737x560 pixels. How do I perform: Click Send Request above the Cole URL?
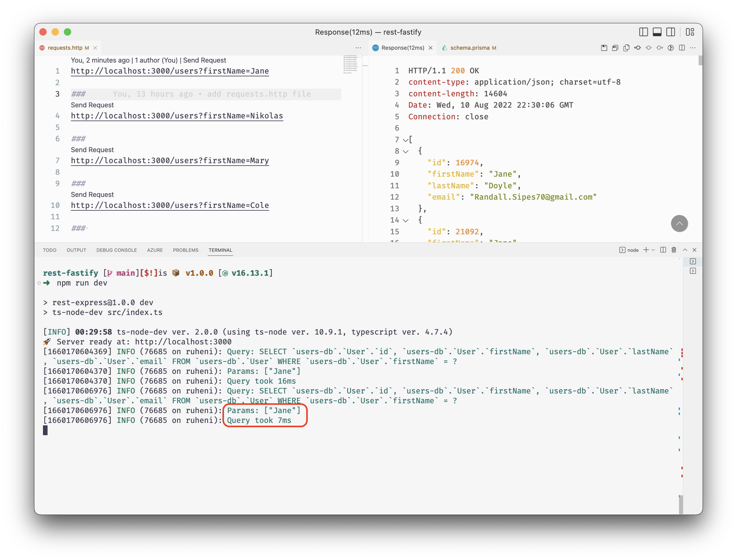[x=92, y=194]
